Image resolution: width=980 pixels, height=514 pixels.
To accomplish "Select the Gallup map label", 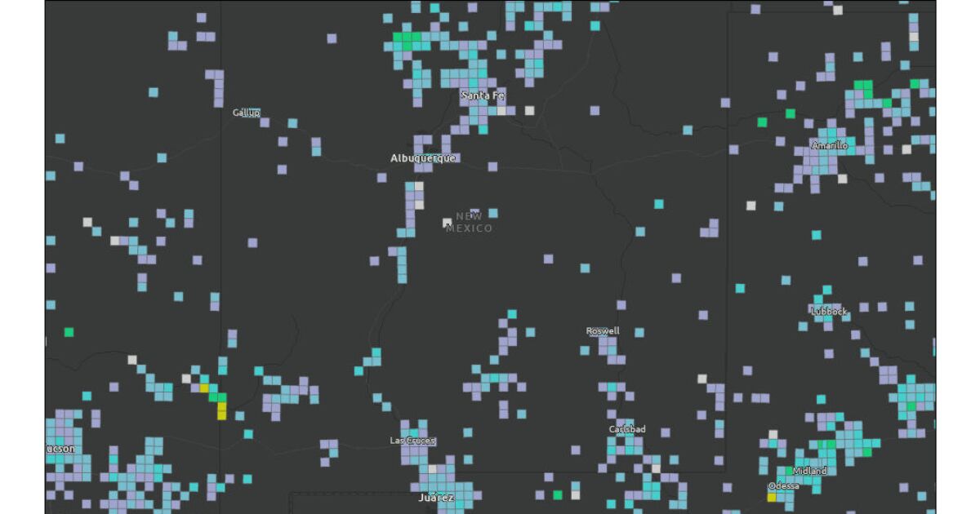I will pos(246,113).
